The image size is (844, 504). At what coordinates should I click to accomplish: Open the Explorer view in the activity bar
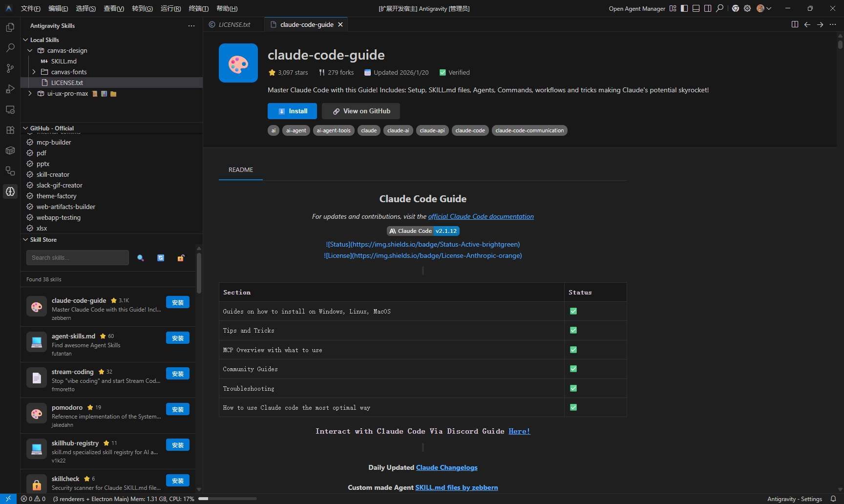click(x=10, y=27)
